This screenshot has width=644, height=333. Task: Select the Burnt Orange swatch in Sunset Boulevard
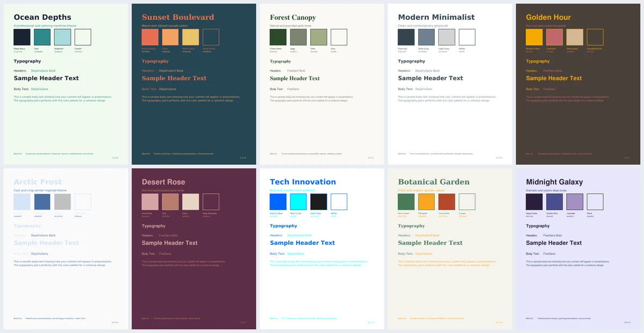click(150, 37)
